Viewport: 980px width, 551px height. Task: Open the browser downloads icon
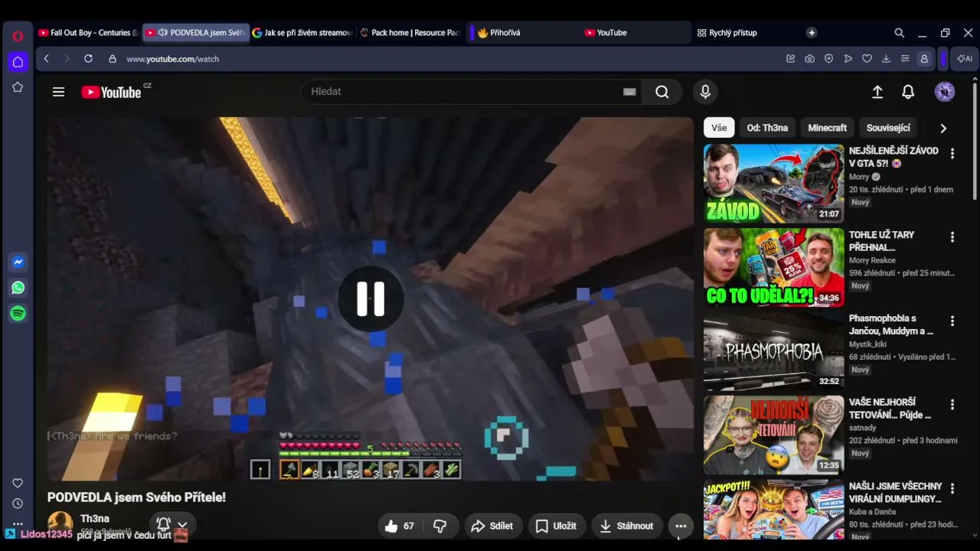(886, 59)
